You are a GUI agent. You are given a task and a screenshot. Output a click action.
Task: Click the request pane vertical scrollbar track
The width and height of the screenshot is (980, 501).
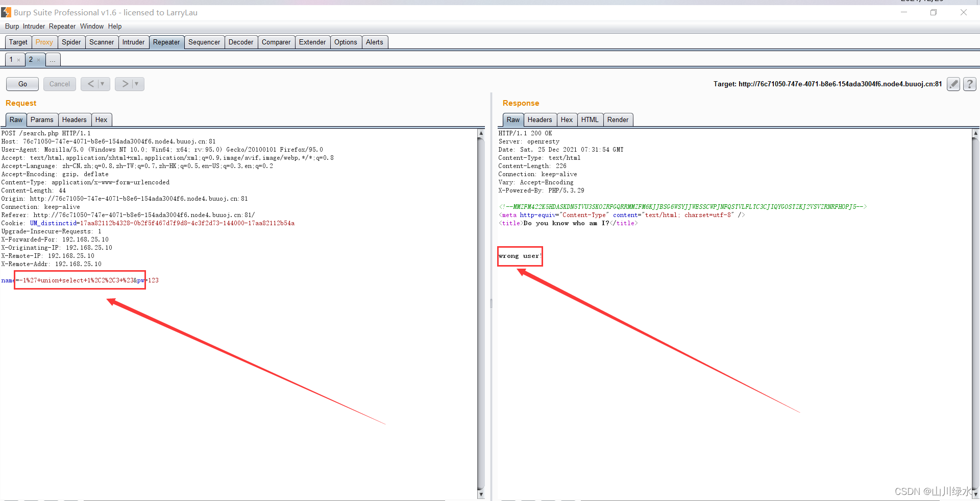481,314
